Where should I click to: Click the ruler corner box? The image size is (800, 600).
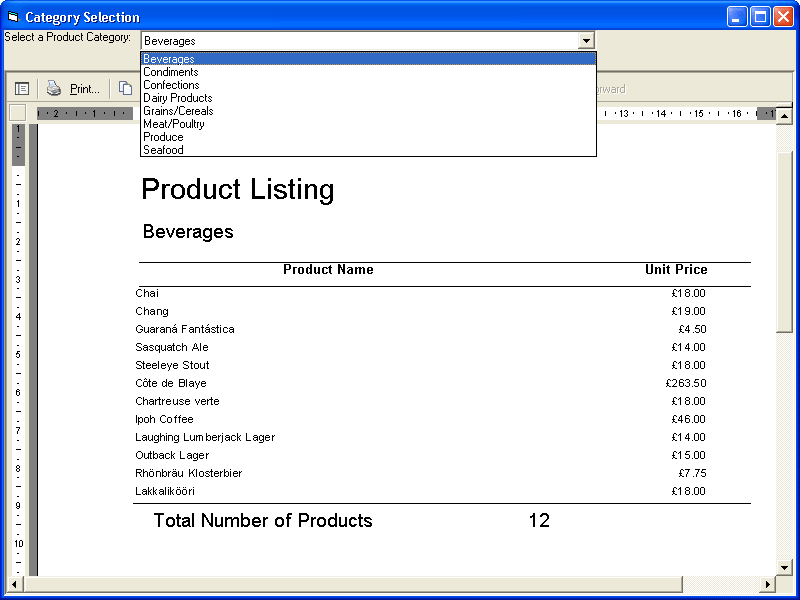click(18, 113)
